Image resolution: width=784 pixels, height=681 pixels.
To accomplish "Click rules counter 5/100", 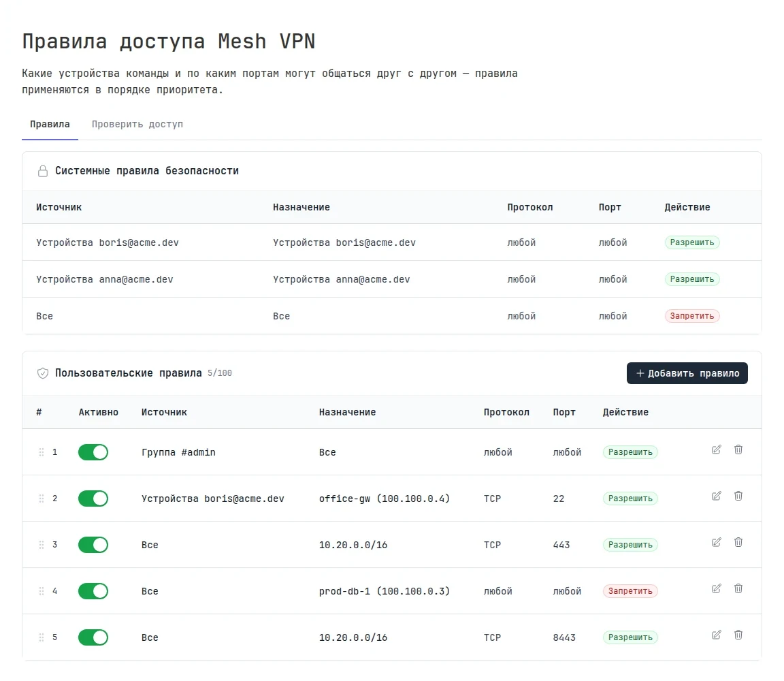I will coord(220,373).
